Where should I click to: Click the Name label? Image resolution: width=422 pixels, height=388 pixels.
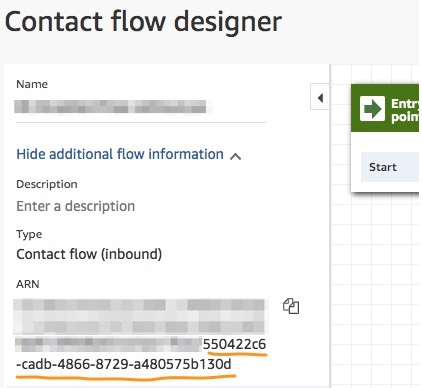[x=32, y=84]
